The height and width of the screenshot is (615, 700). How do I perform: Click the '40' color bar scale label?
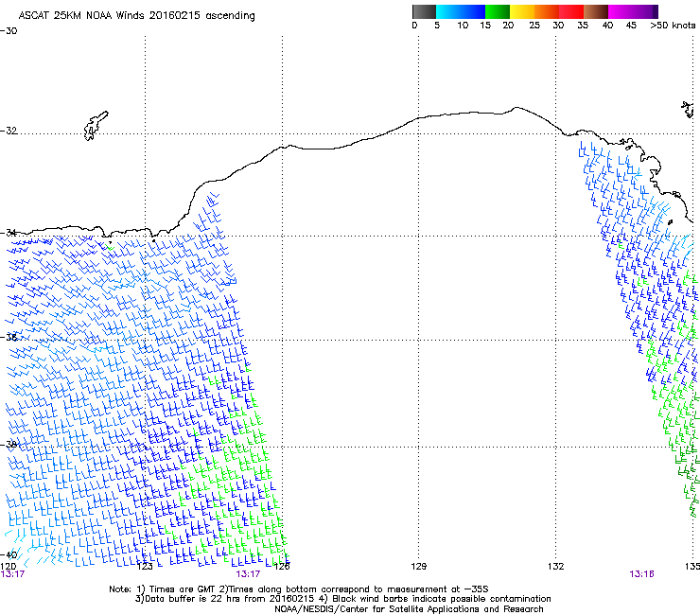tap(607, 26)
